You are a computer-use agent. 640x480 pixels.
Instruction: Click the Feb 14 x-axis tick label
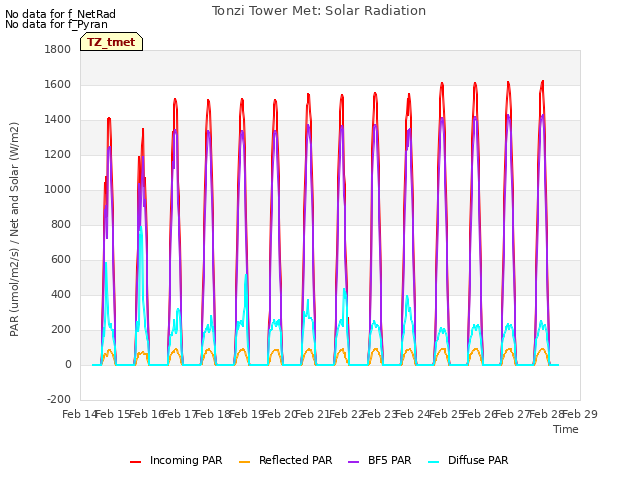(x=79, y=414)
